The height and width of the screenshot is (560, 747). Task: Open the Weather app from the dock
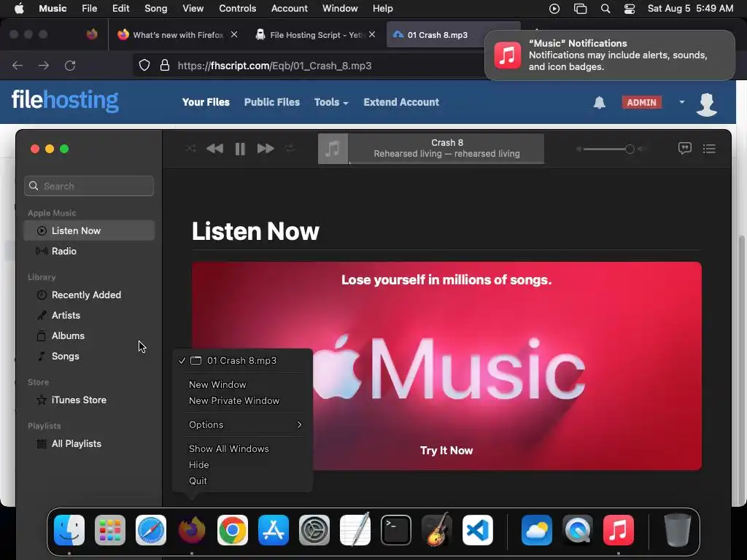coord(537,530)
